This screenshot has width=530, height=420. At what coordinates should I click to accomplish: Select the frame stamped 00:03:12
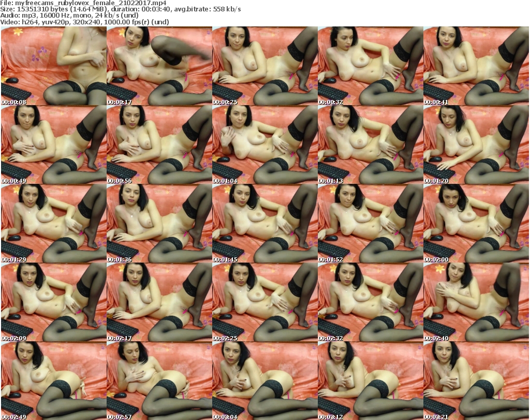pos(370,381)
